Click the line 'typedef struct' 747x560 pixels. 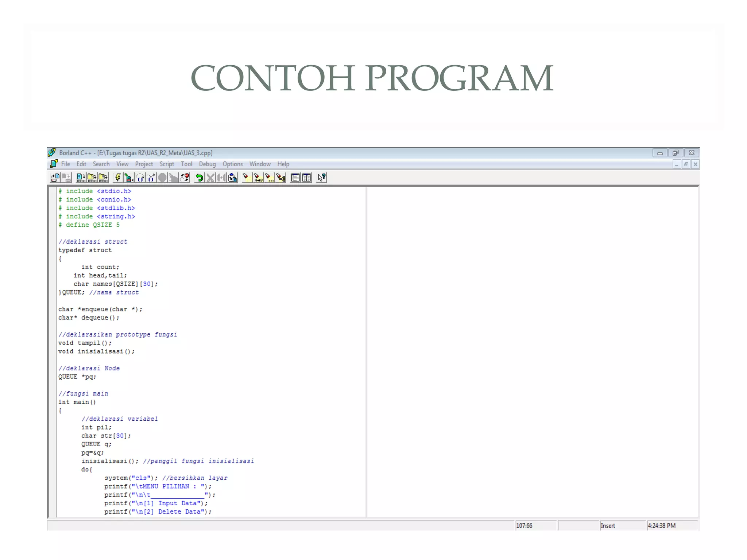click(x=85, y=250)
